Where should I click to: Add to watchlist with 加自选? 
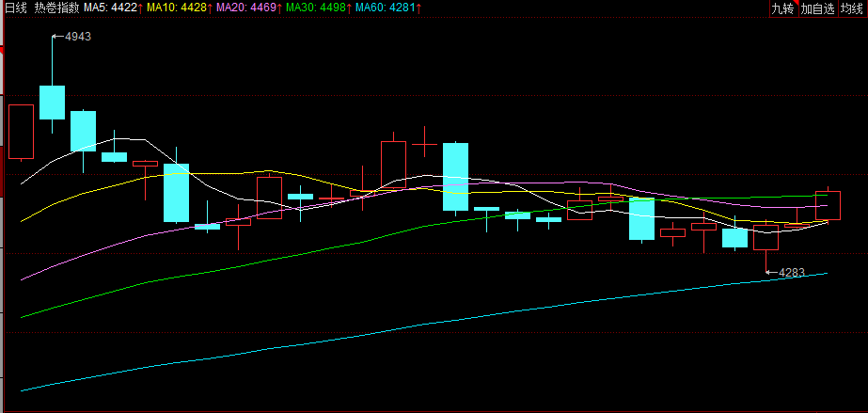(817, 8)
